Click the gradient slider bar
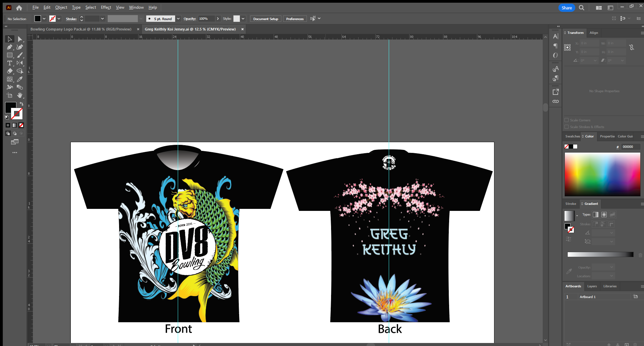Image resolution: width=644 pixels, height=346 pixels. pos(600,254)
